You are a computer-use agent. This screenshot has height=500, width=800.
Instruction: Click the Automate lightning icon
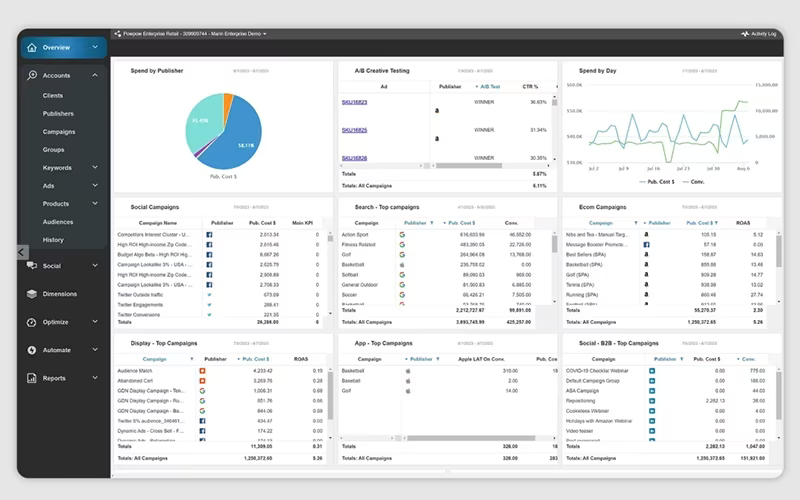pyautogui.click(x=32, y=350)
